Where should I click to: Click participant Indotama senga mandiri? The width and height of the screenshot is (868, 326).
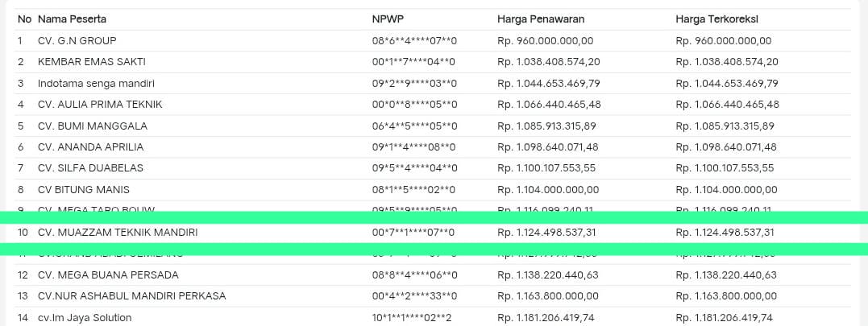pyautogui.click(x=96, y=83)
